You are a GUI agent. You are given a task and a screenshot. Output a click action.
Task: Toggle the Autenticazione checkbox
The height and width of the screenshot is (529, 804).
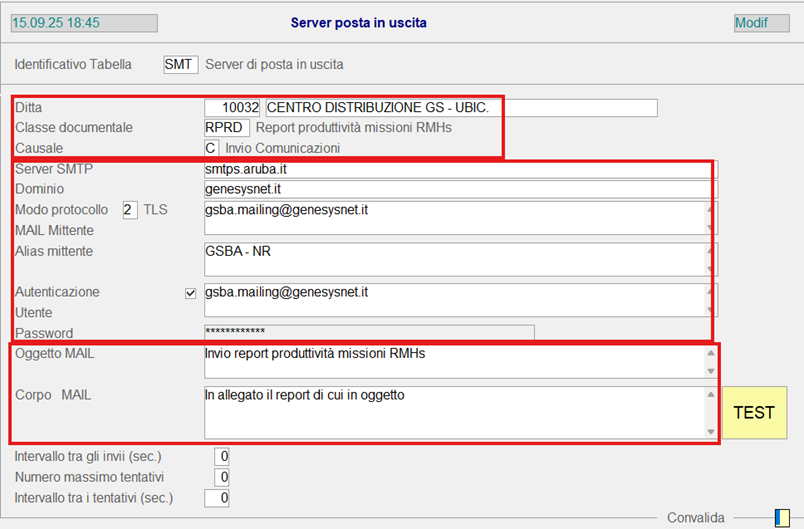pyautogui.click(x=191, y=293)
